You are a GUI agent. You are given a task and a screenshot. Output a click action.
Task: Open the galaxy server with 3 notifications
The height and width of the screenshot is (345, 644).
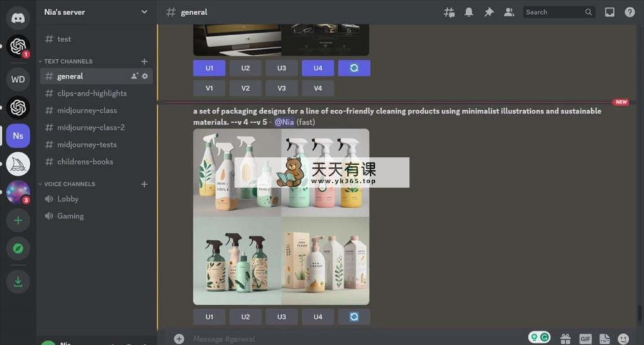pos(18,192)
